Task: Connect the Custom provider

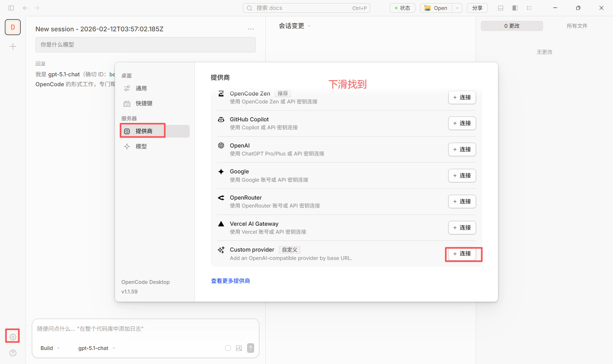Action: pyautogui.click(x=463, y=254)
